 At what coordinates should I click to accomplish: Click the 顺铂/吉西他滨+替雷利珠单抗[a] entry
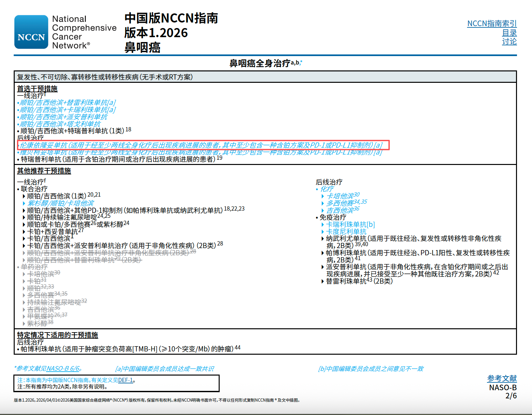pos(68,103)
